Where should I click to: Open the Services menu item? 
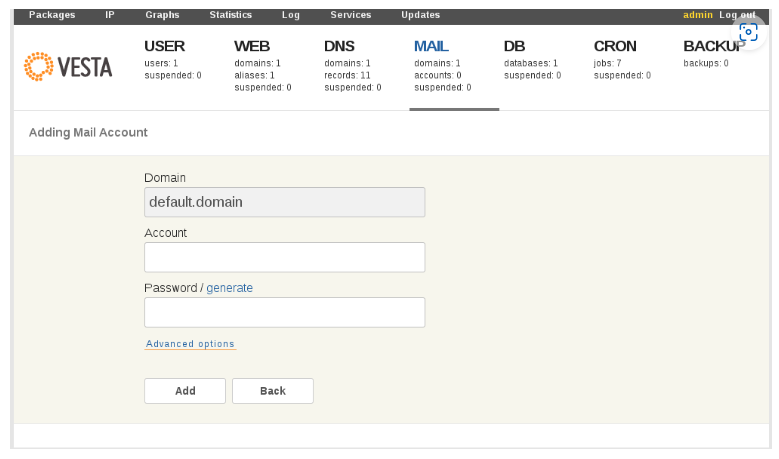pyautogui.click(x=351, y=15)
